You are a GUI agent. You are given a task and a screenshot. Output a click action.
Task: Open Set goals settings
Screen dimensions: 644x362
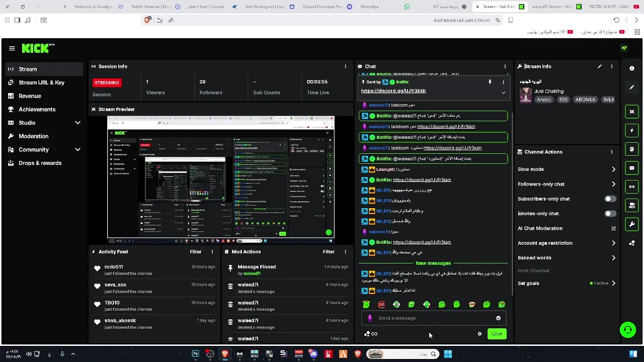[567, 284]
